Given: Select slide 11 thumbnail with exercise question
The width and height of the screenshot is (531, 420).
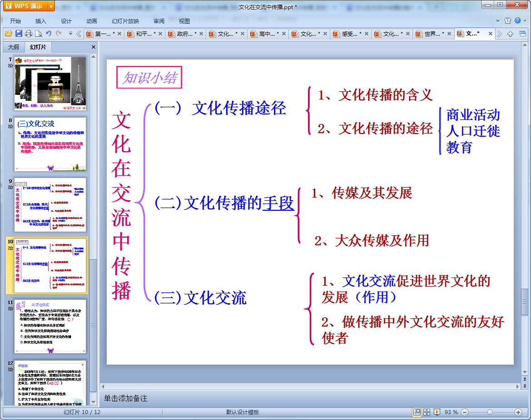Looking at the screenshot, I should (x=50, y=326).
